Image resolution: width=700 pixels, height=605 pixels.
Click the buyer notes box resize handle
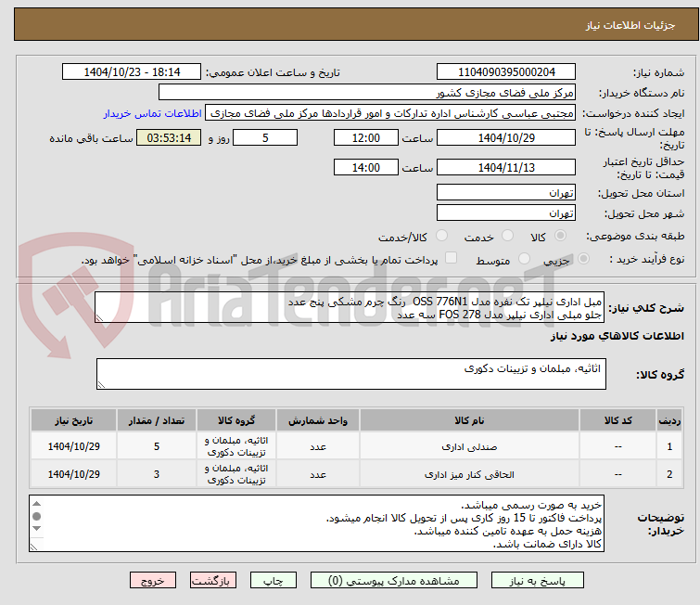pos(34,547)
